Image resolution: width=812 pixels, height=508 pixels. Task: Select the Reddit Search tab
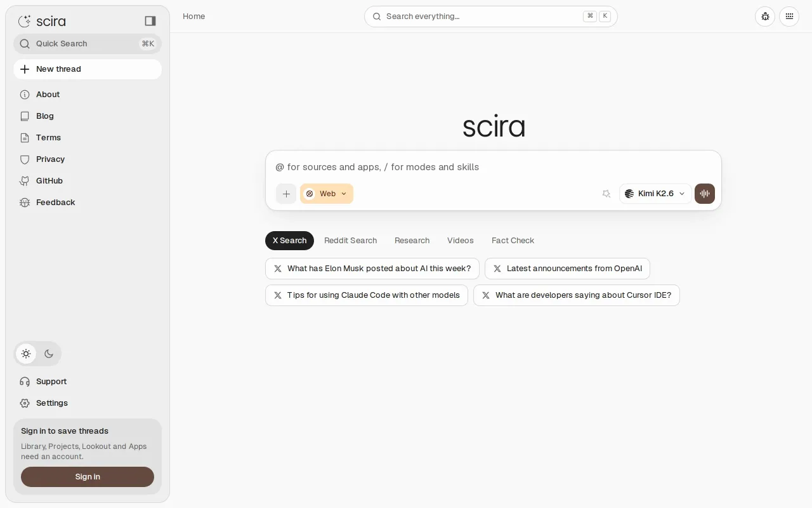[350, 241]
